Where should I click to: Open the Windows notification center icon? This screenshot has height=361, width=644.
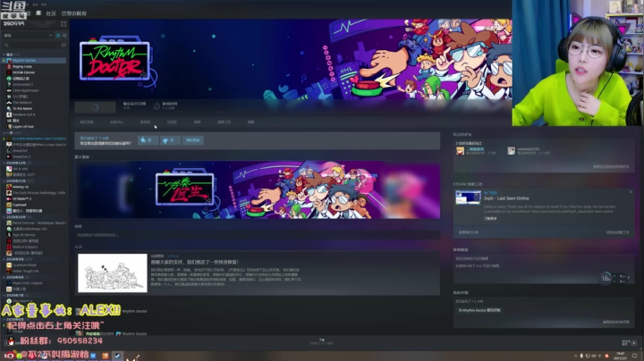[x=634, y=356]
